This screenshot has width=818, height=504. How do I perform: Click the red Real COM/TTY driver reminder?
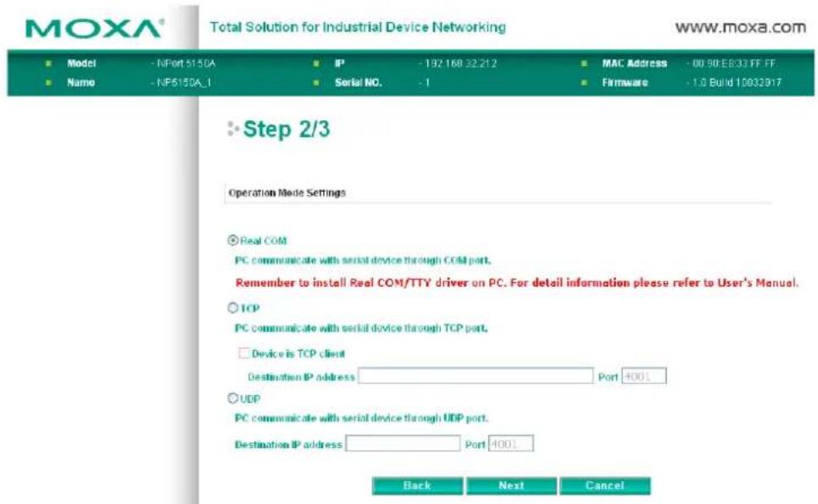[x=516, y=283]
